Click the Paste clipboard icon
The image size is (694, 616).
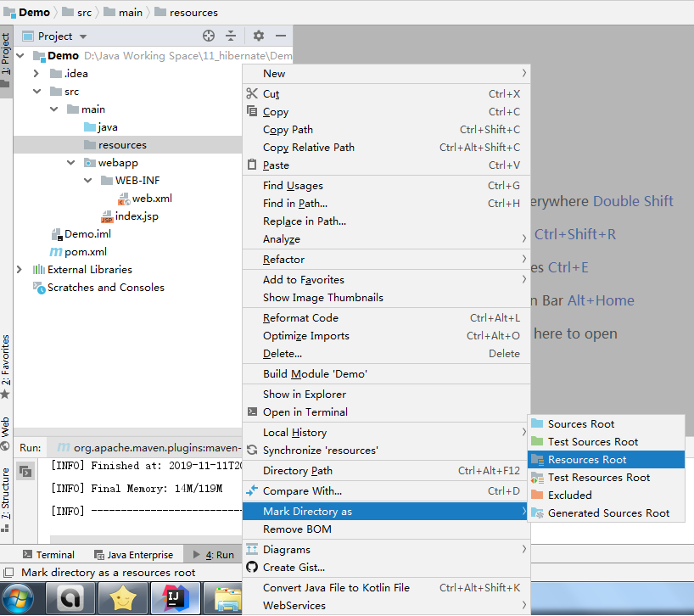252,165
